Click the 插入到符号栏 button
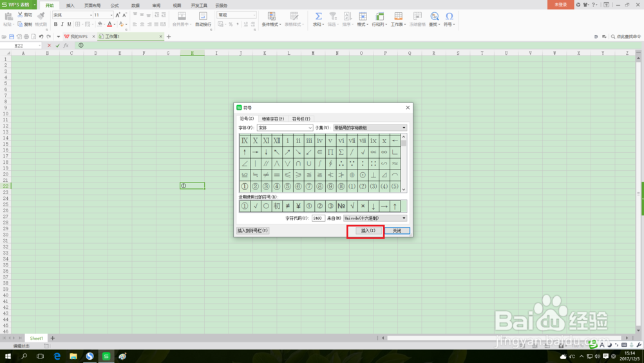Viewport: 644px width, 363px height. coord(252,231)
